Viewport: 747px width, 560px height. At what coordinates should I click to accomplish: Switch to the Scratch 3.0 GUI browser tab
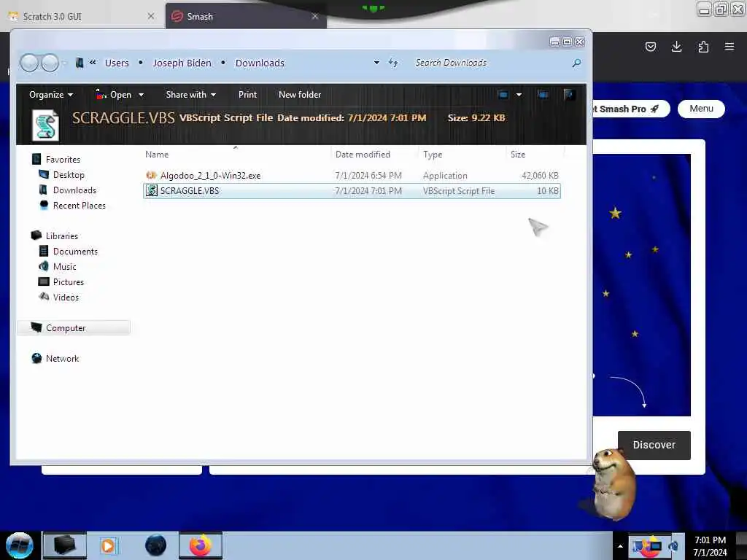point(81,16)
